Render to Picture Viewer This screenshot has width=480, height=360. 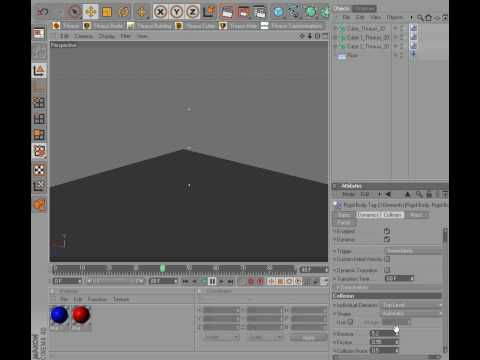(244, 12)
